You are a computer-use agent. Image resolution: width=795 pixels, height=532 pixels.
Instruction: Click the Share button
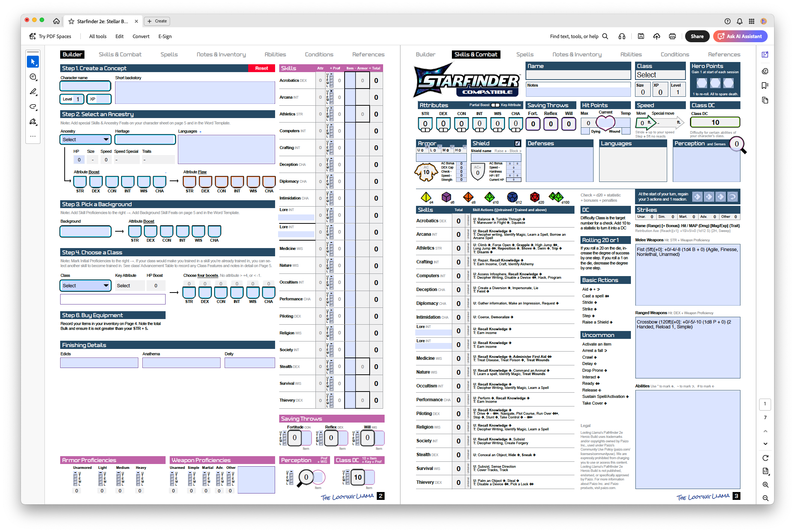697,36
